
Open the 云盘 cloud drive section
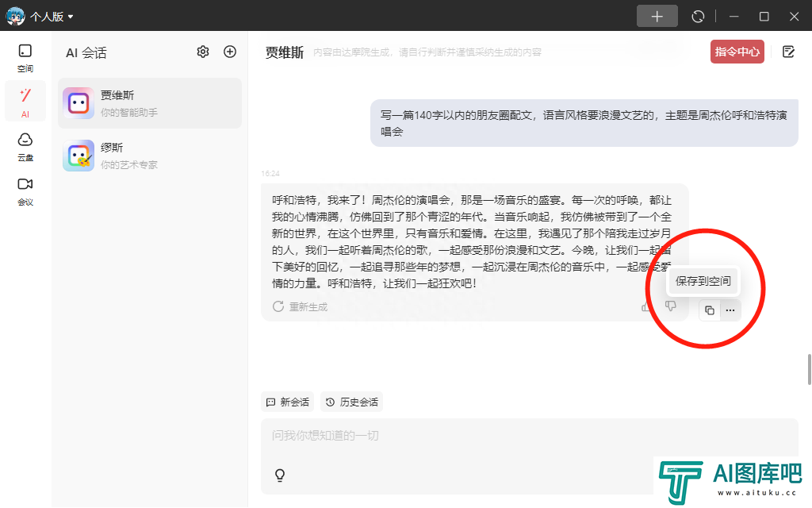click(25, 147)
